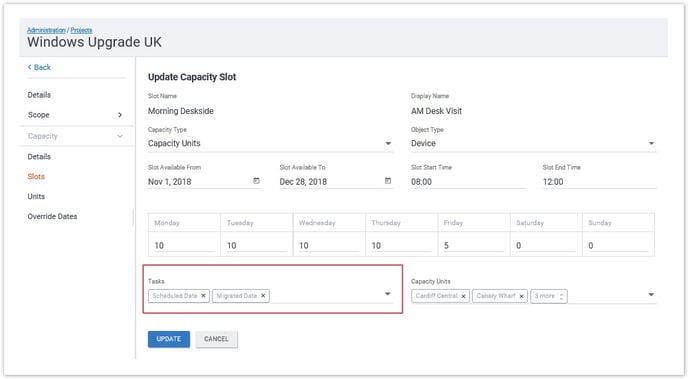Expand the 3 more capacity units chip
The image size is (688, 379).
point(548,296)
